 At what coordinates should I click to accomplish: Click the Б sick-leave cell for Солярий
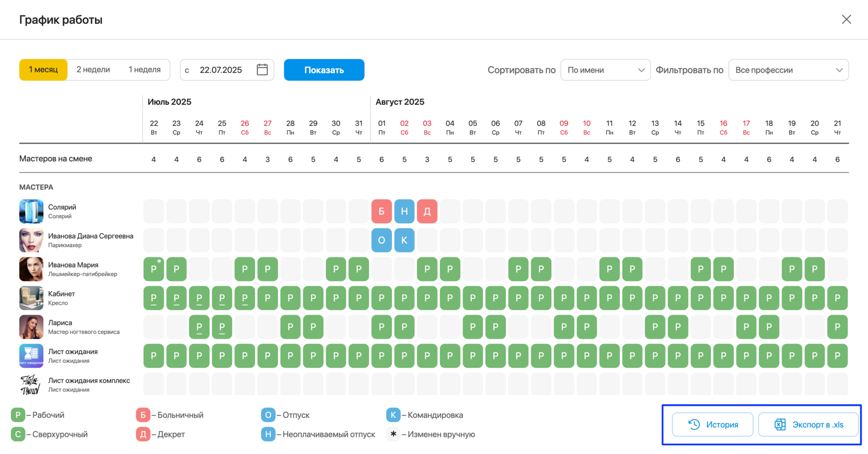381,211
